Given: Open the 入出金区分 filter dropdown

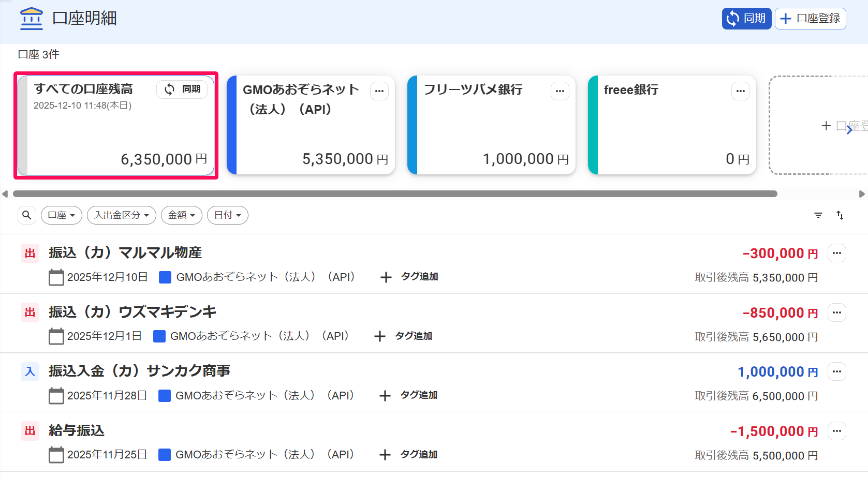Looking at the screenshot, I should click(122, 215).
